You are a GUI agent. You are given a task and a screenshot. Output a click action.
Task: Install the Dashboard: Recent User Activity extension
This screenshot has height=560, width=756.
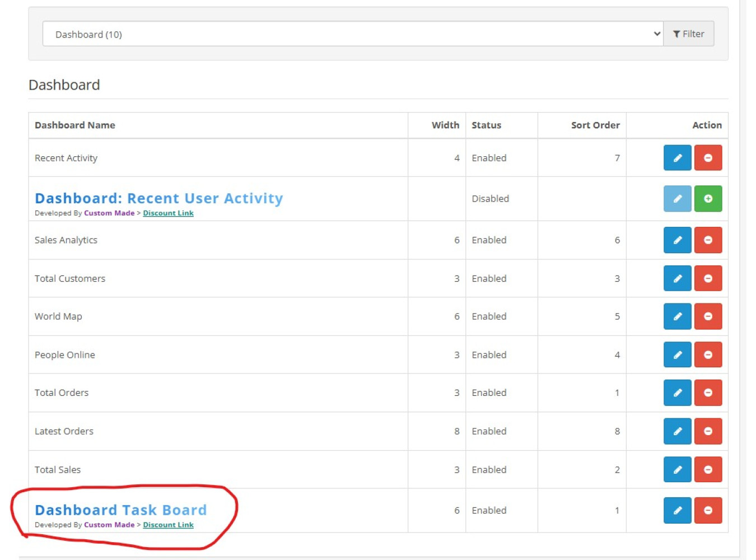pos(708,199)
